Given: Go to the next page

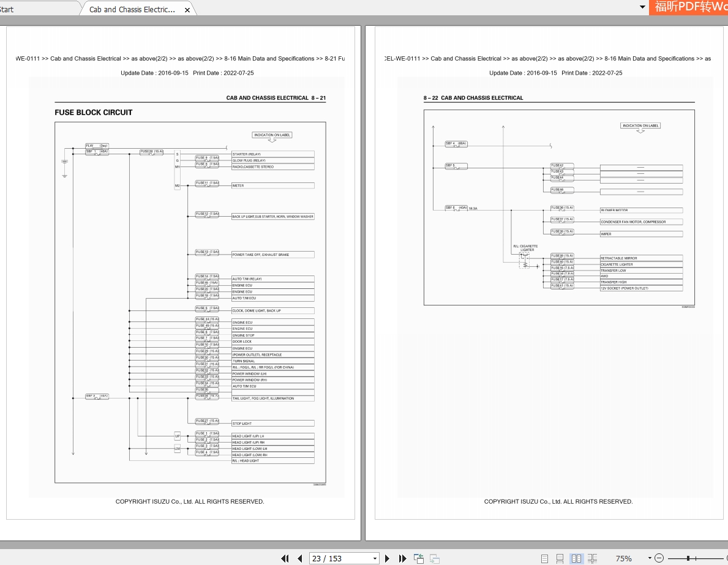Looking at the screenshot, I should click(x=387, y=558).
